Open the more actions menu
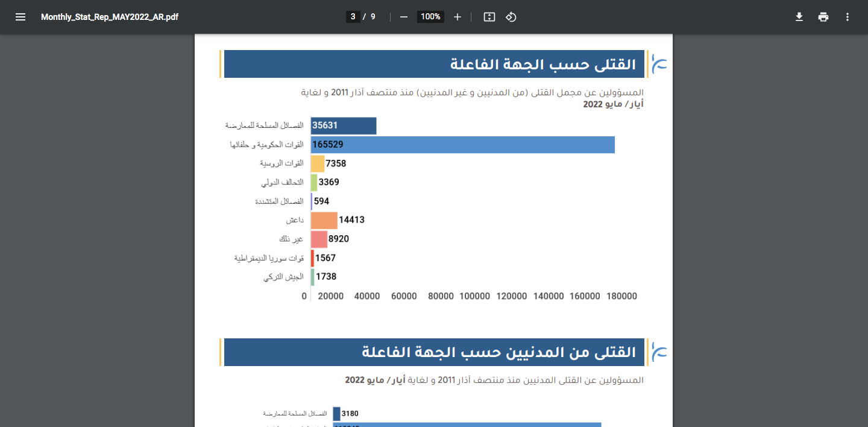Image resolution: width=868 pixels, height=427 pixels. [848, 17]
